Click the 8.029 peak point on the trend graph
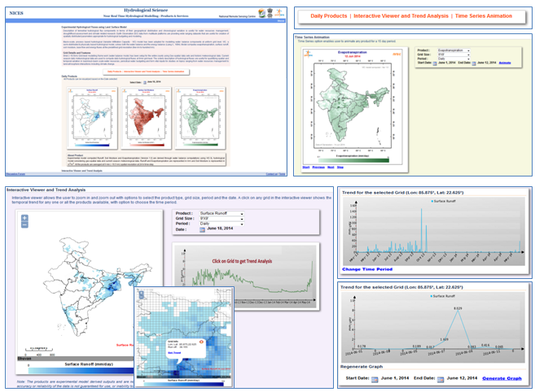This screenshot has width=535, height=392. pos(458,311)
